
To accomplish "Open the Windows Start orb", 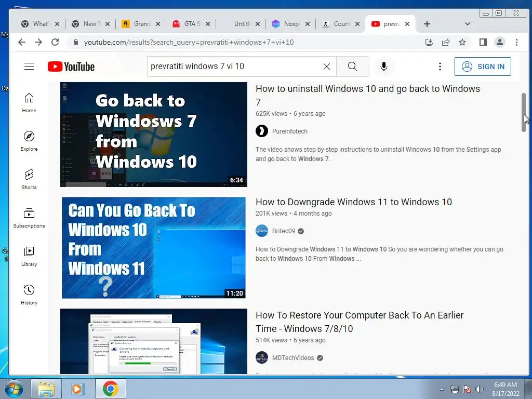I will 14,389.
